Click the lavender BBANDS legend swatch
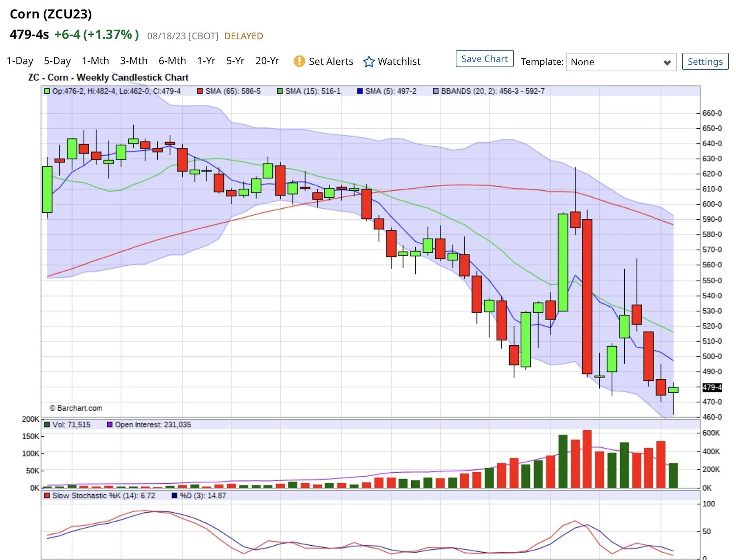The width and height of the screenshot is (736, 560). (x=436, y=91)
